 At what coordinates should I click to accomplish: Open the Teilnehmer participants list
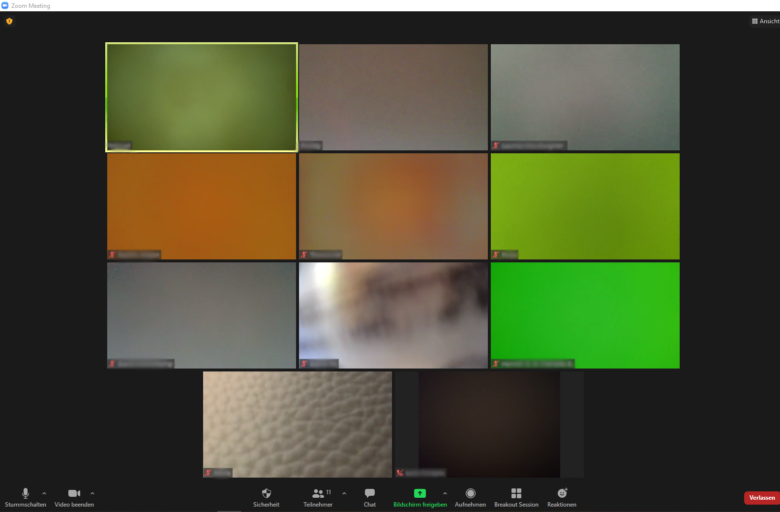(318, 494)
